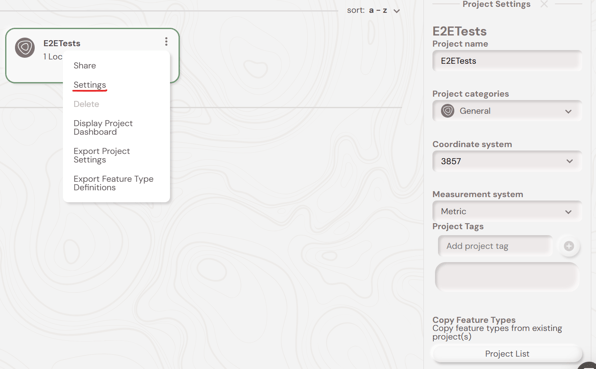Select Export Feature Type Definitions
This screenshot has width=596, height=369.
point(113,183)
